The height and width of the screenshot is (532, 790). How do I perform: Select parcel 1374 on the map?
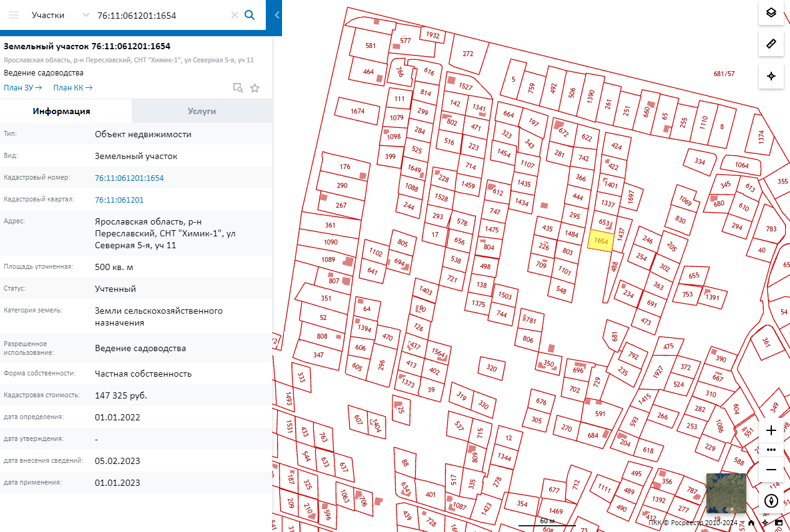[761, 137]
